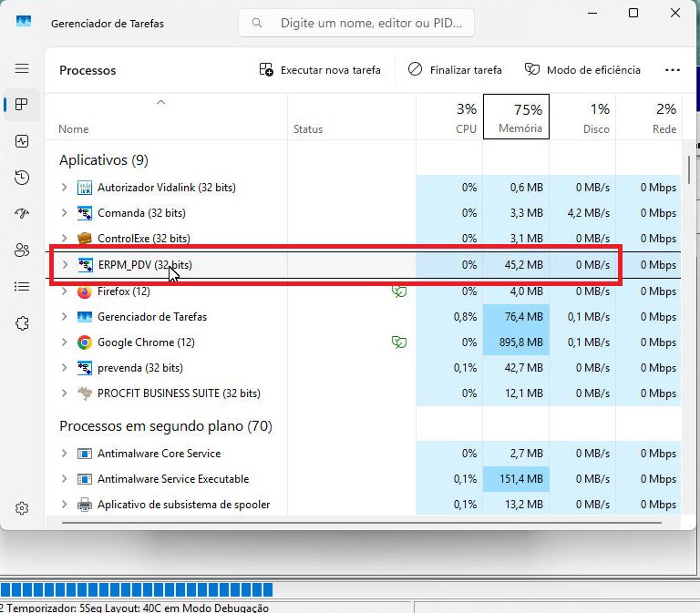Click Firefox efficiency mode leaf icon
This screenshot has width=700, height=613.
[x=399, y=291]
